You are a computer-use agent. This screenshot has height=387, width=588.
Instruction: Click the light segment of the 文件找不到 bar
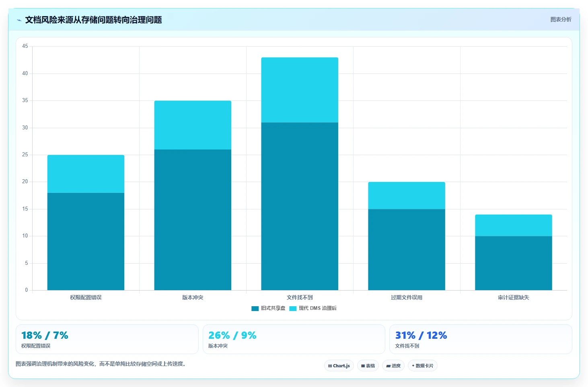point(300,90)
